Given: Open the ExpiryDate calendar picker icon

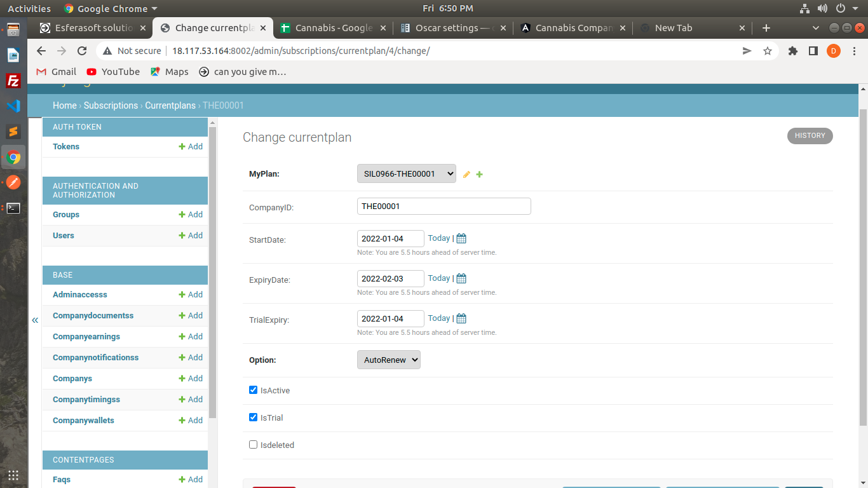Looking at the screenshot, I should [461, 279].
